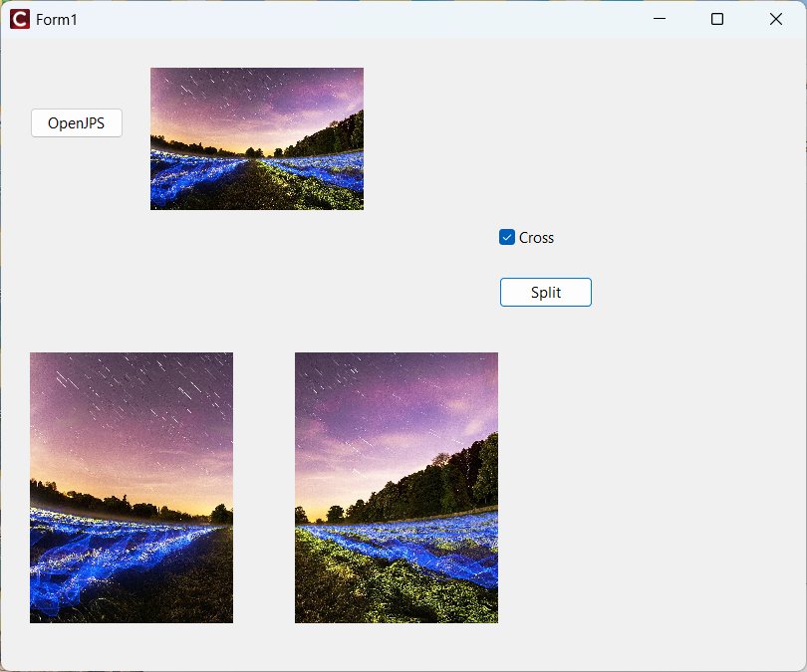807x672 pixels.
Task: Click the Split button
Action: coord(546,292)
